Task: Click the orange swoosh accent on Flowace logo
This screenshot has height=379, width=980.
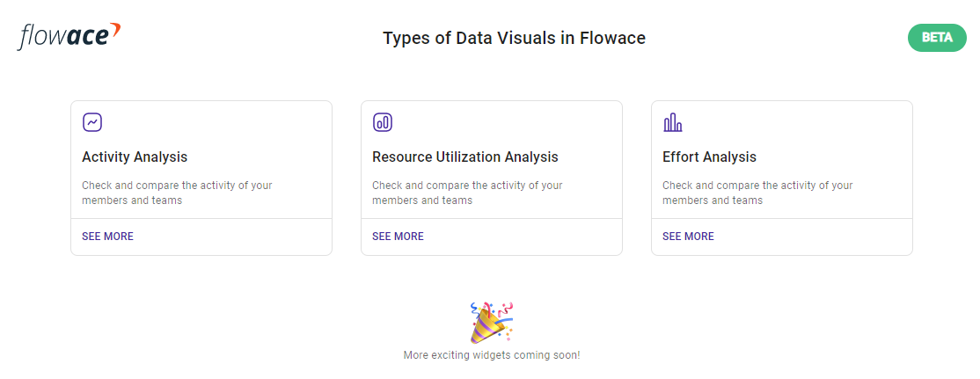Action: point(114,29)
